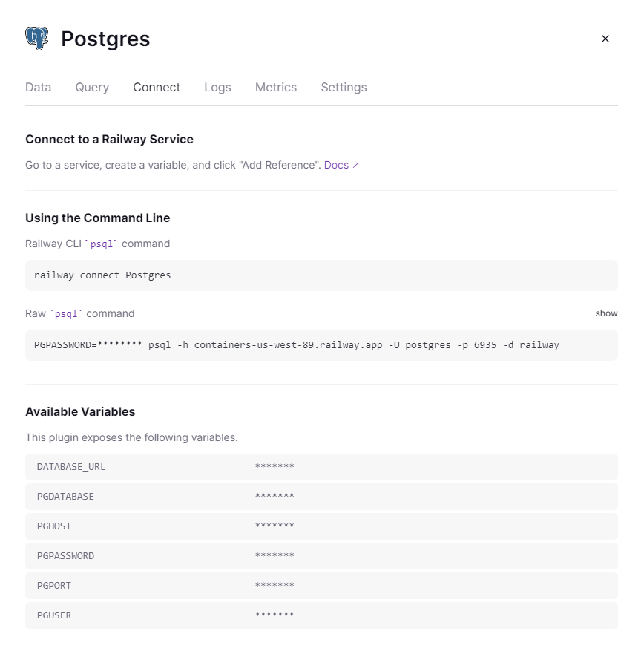Click the railway connect Postgres command box
The image size is (644, 663).
(x=321, y=275)
